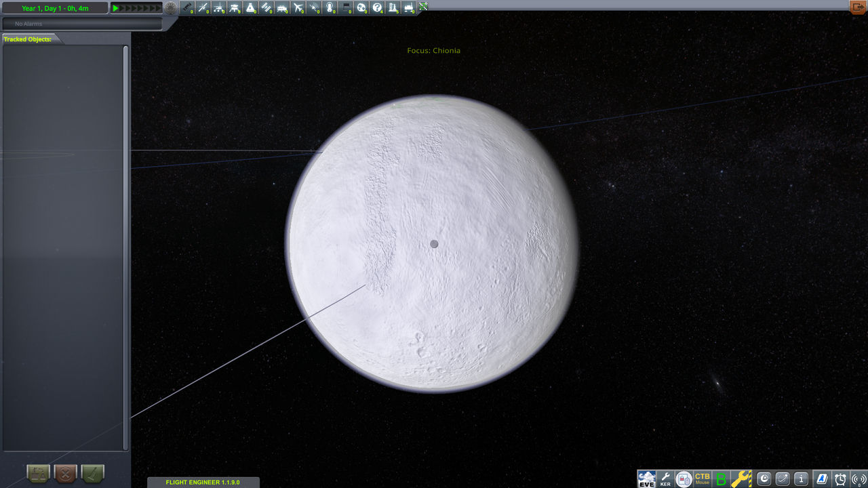Toggle the EVA kerbal filter icon
Viewport: 868px width, 488px height.
coord(330,7)
